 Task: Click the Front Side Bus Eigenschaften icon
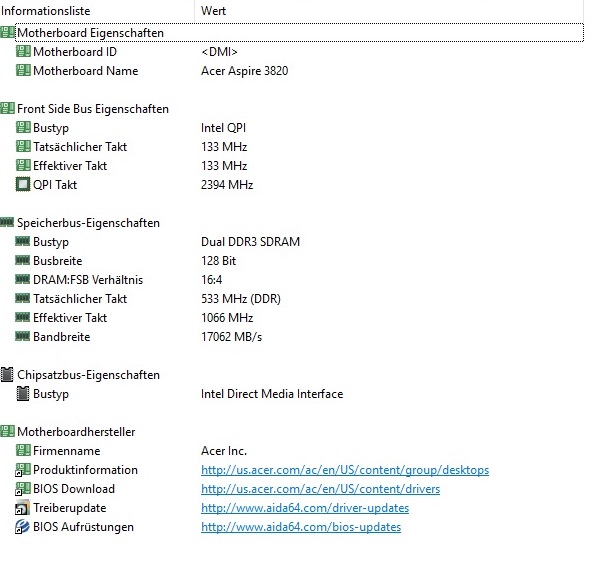click(7, 109)
